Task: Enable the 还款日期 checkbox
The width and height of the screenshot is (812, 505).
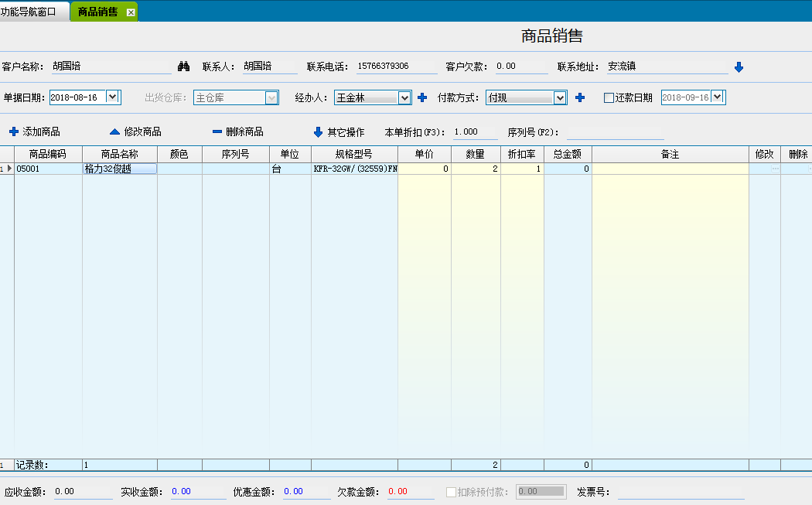Action: pos(609,98)
